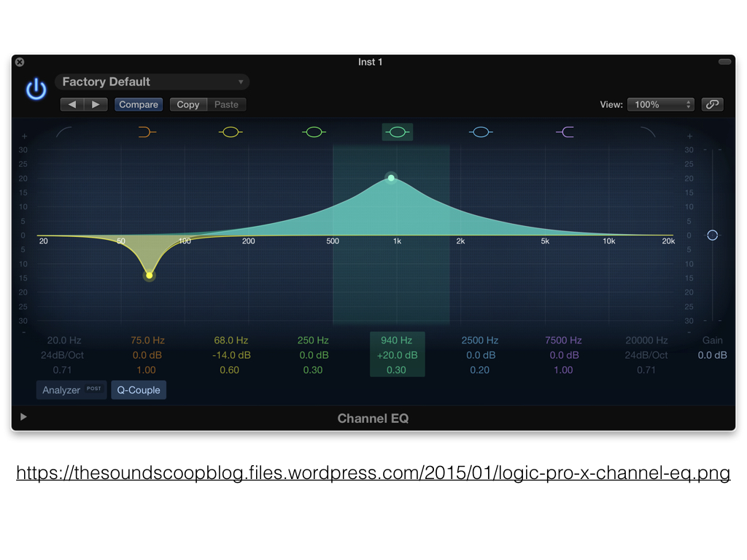The width and height of the screenshot is (747, 560).
Task: Go to previous preset arrow
Action: tap(72, 104)
